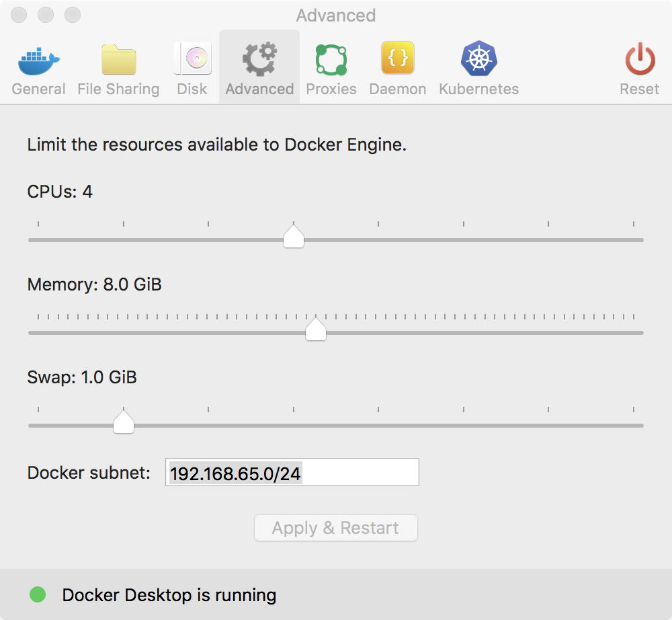Viewport: 672px width, 620px height.
Task: Go to the Kubernetes settings pane
Action: pyautogui.click(x=478, y=61)
